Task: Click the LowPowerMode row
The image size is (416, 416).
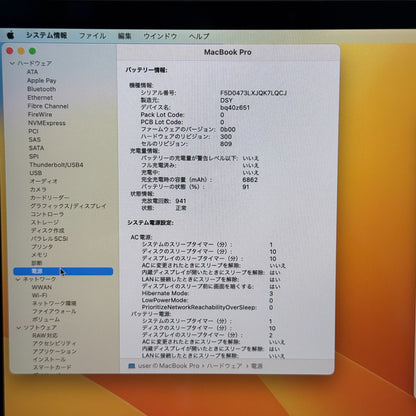Action: (x=207, y=301)
